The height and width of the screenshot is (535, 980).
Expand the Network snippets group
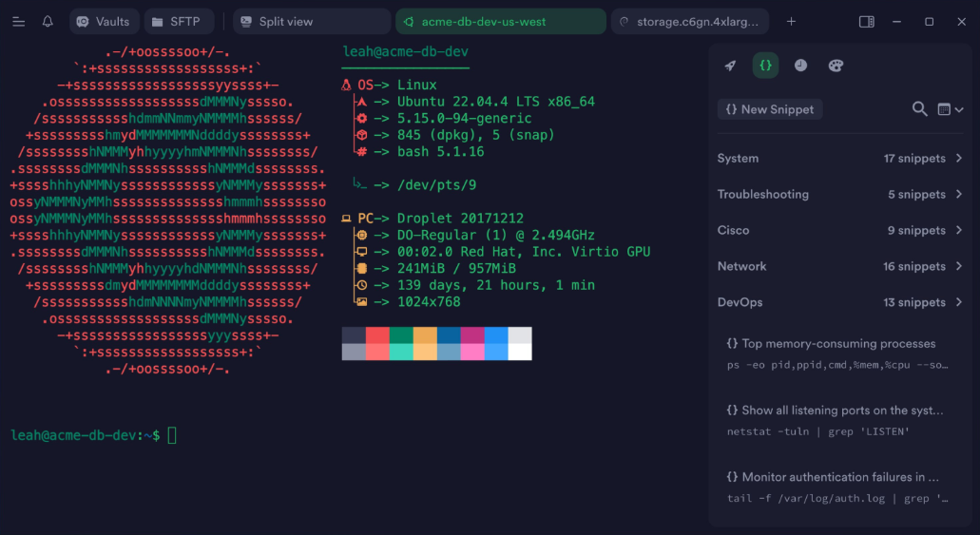840,266
